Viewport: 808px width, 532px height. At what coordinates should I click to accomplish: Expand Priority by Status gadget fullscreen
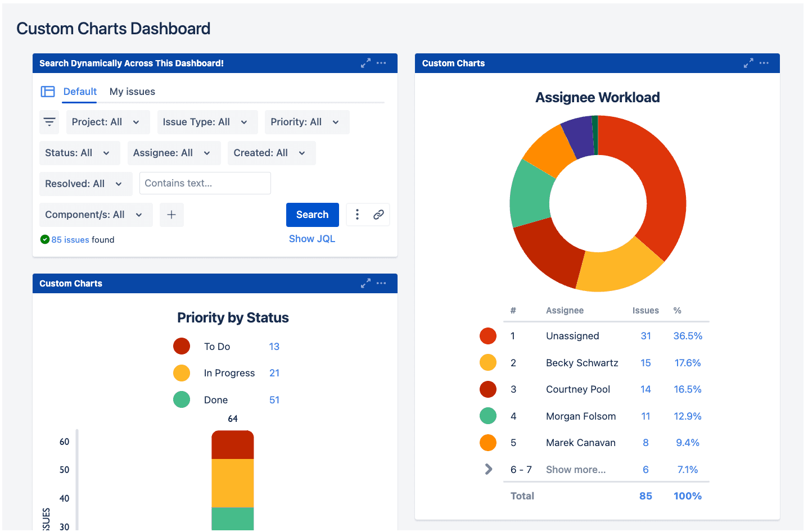(x=365, y=284)
